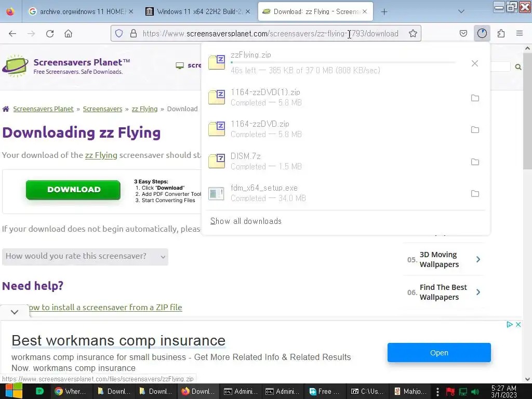Click the home icon in the breadcrumb

6,109
